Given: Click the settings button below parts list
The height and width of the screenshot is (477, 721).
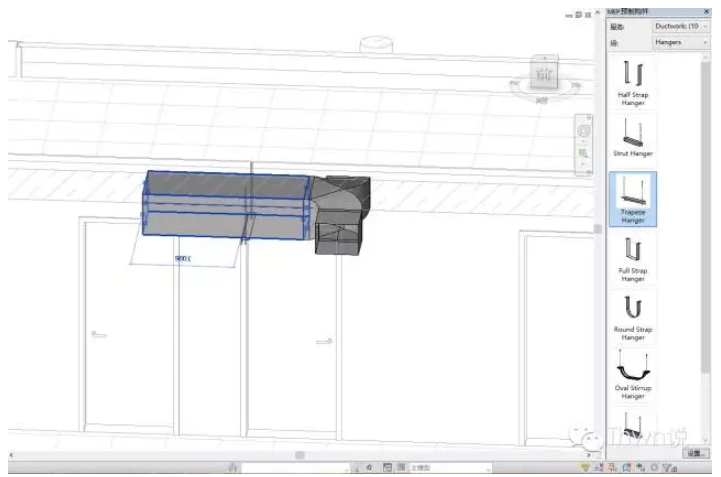Looking at the screenshot, I should (696, 454).
